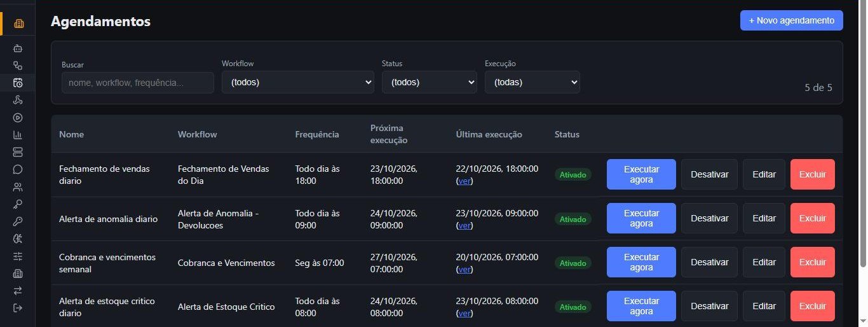Excluir the Alerta de estoque critico schedule
Image resolution: width=868 pixels, height=327 pixels.
point(813,306)
